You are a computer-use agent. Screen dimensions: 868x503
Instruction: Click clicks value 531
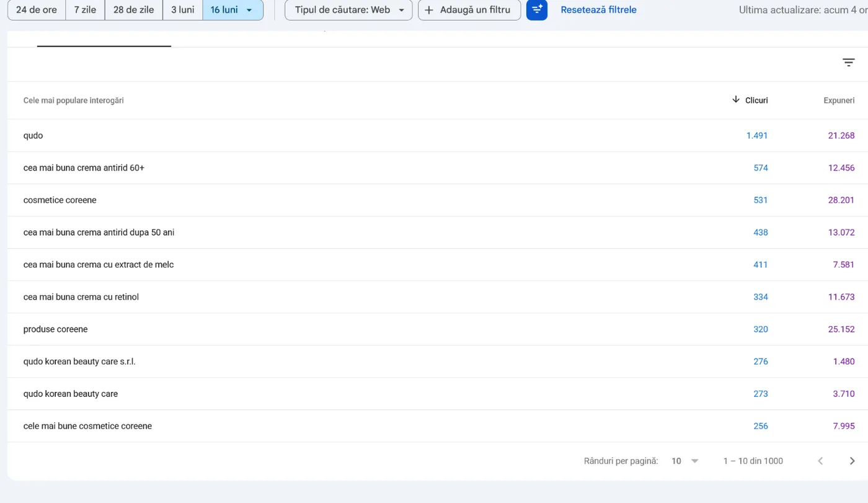click(x=761, y=200)
